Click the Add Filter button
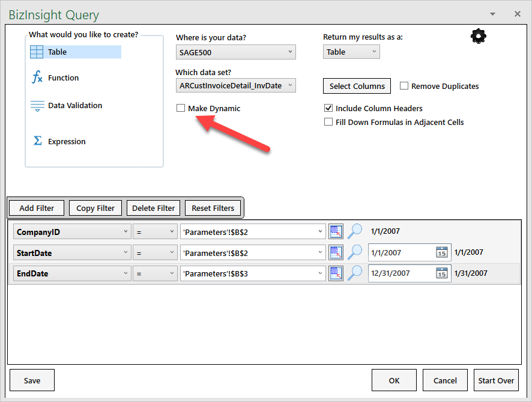The image size is (532, 402). [x=37, y=208]
